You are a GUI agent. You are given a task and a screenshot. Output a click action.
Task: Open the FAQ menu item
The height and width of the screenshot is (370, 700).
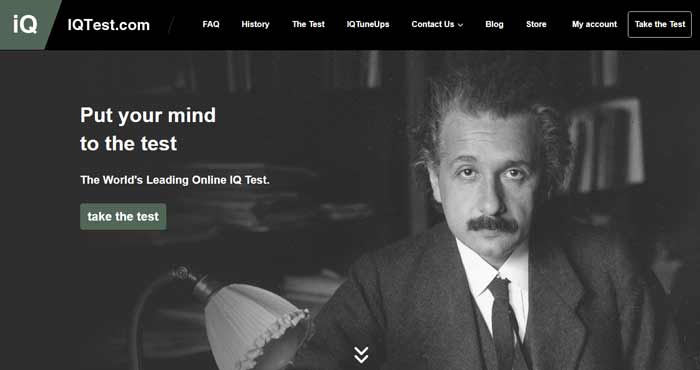coord(211,25)
